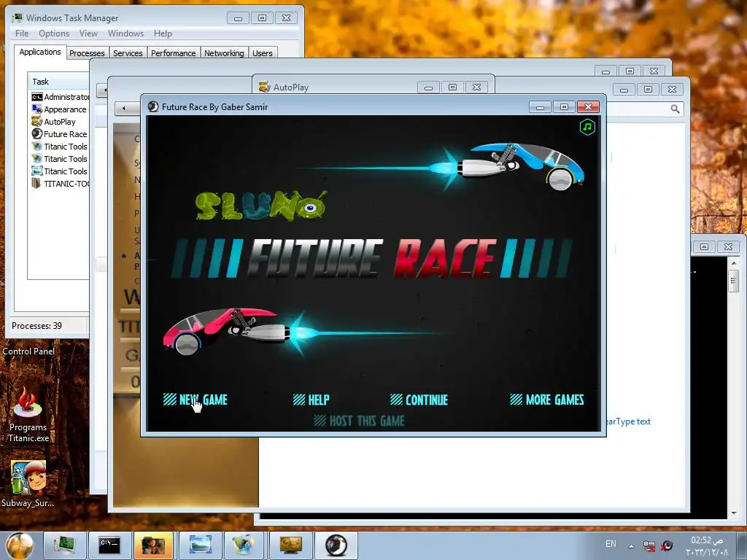The image size is (747, 560).
Task: Click the AutoPlay window title icon
Action: pos(264,87)
